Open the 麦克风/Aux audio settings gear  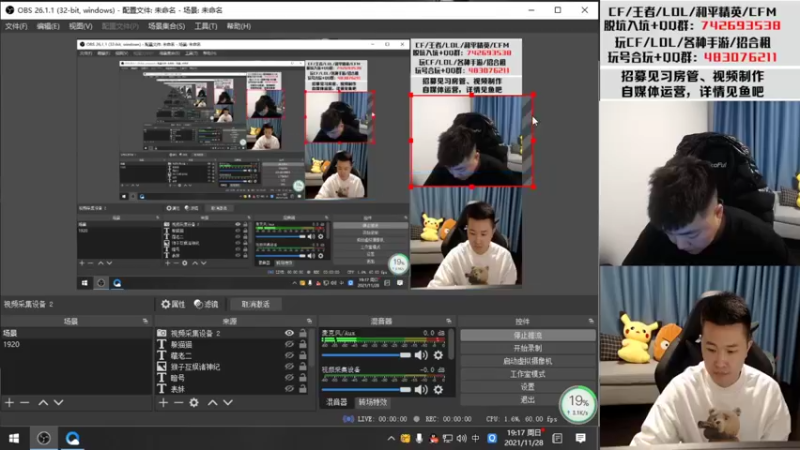pos(438,355)
